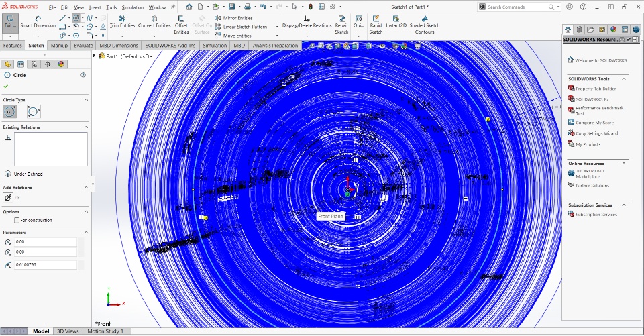Viewport: 644px width, 336px height.
Task: Click the radius parameter input field
Action: [46, 265]
